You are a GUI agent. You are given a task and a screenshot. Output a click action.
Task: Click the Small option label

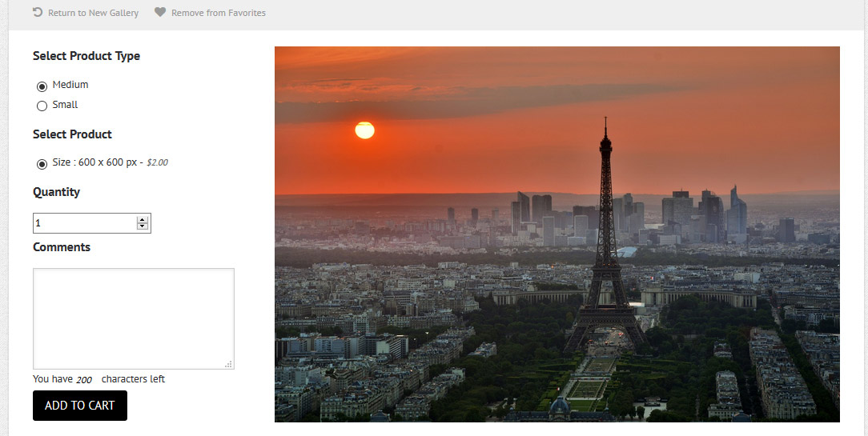65,105
